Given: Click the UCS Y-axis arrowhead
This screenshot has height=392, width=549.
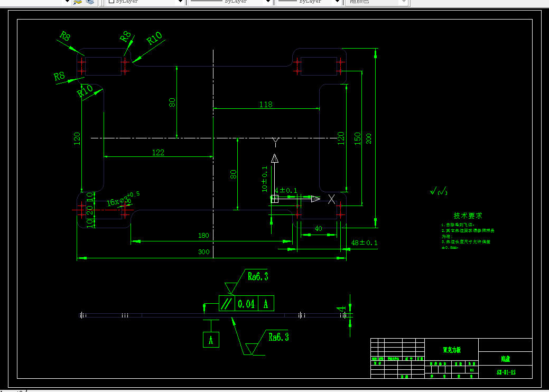Looking at the screenshot, I should pos(275,158).
